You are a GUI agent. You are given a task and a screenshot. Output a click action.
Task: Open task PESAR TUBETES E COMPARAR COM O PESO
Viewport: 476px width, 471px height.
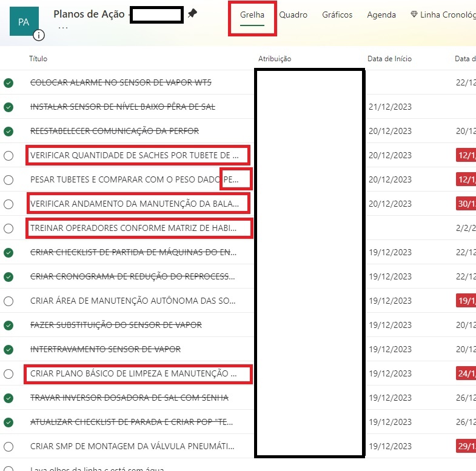(134, 179)
